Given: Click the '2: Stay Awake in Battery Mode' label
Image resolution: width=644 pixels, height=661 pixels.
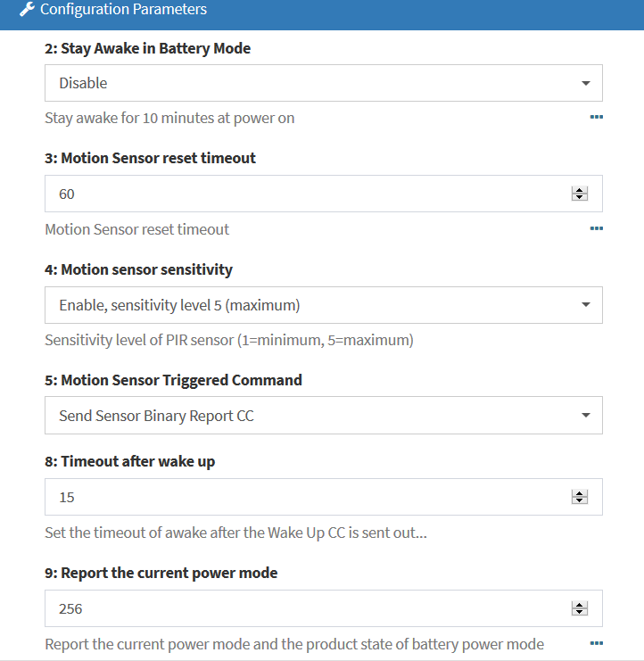Looking at the screenshot, I should click(x=147, y=49).
